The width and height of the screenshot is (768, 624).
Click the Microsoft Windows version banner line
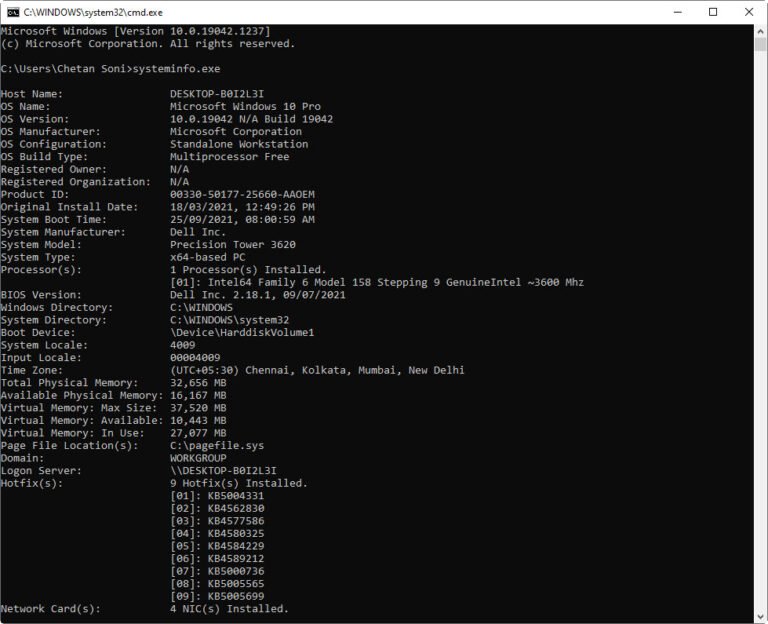click(x=135, y=31)
